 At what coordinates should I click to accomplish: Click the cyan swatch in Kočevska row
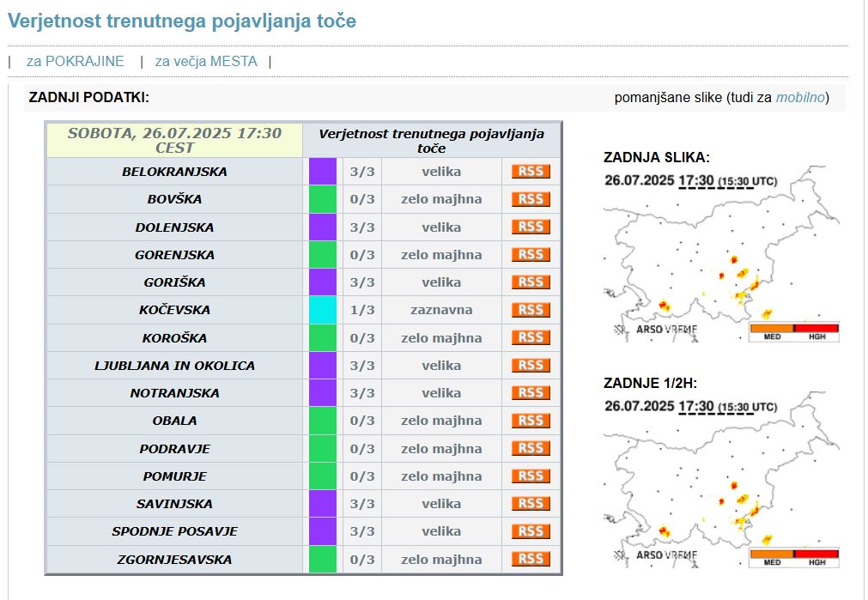(x=322, y=310)
